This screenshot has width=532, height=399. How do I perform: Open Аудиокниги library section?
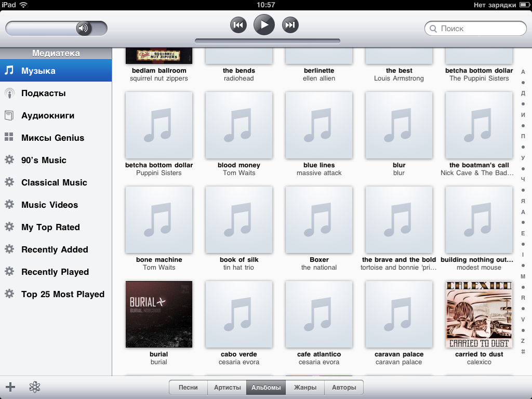click(x=47, y=116)
